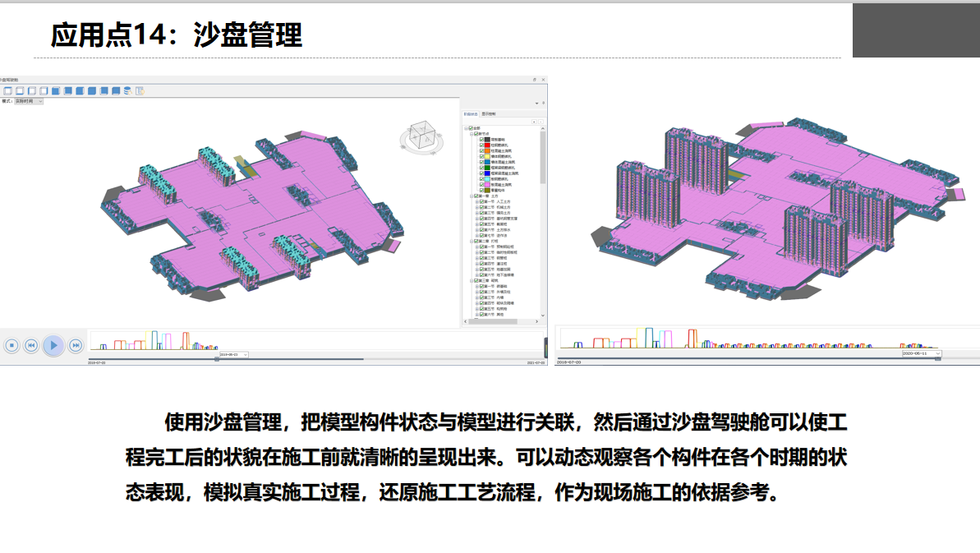Click the rewind button in playback controls
This screenshot has height=553, width=980.
point(31,345)
